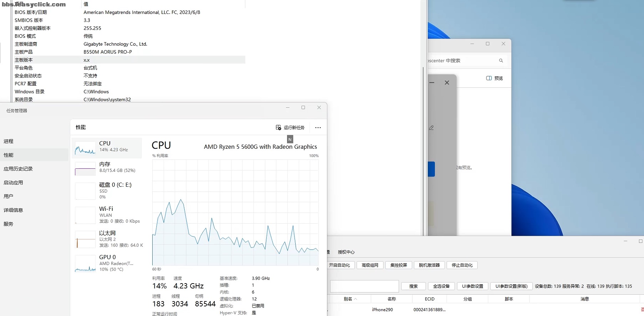This screenshot has width=644, height=316.
Task: Show Wi-Fi WLAN performance
Action: click(x=107, y=215)
